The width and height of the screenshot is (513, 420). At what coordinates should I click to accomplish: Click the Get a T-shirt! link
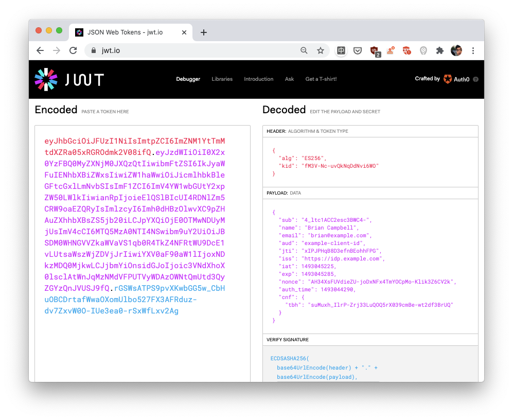(321, 79)
